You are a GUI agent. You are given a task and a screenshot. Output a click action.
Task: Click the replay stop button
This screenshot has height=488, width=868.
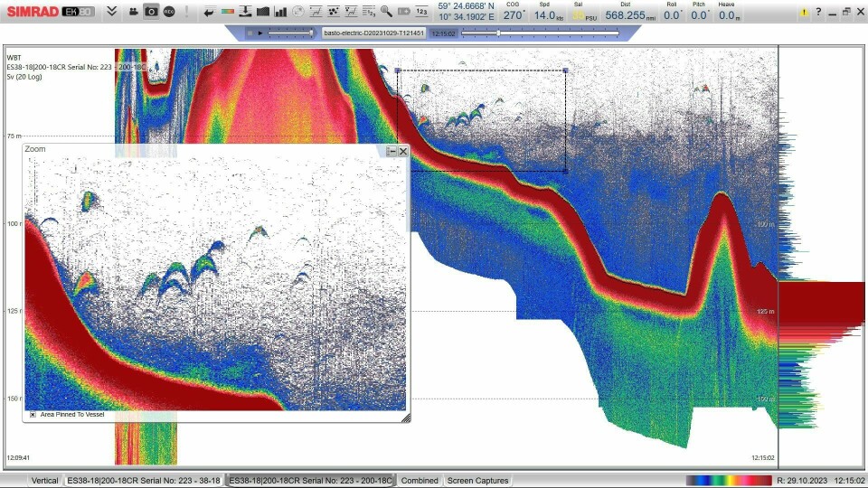coord(250,33)
